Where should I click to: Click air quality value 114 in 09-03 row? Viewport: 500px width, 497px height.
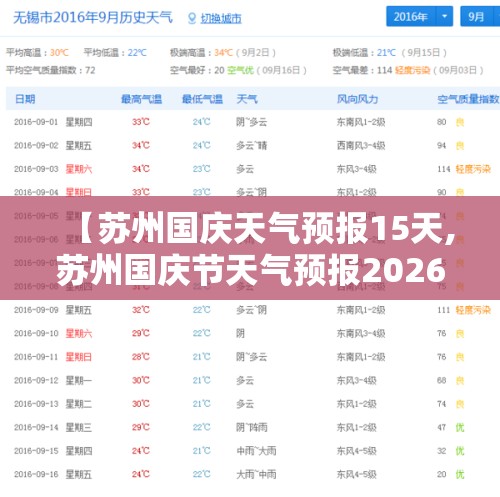tap(444, 169)
